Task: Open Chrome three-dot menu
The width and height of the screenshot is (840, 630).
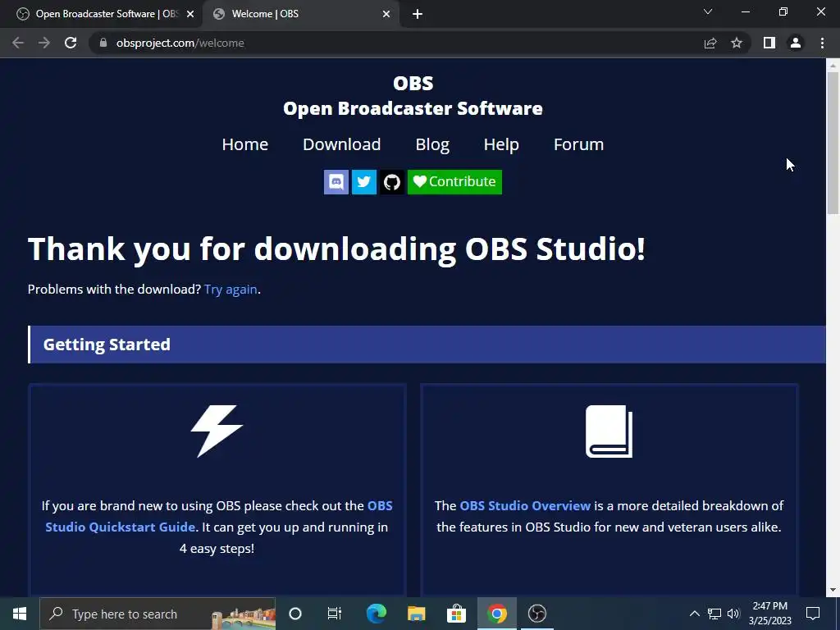Action: pyautogui.click(x=822, y=43)
